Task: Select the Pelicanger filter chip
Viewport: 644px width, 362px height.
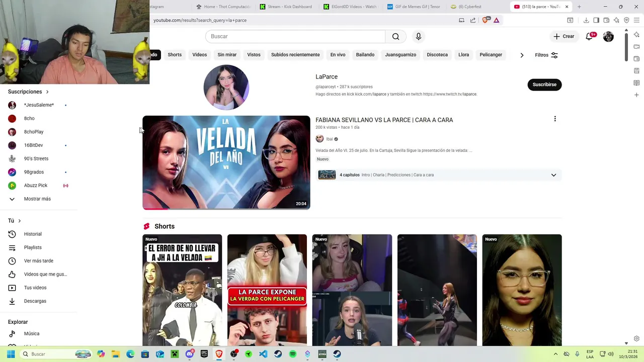Action: (491, 55)
